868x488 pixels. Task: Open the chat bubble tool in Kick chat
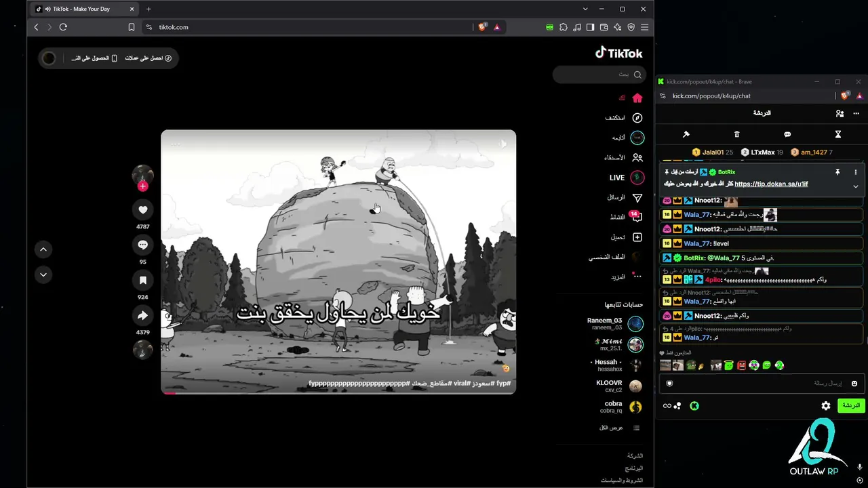tap(787, 134)
